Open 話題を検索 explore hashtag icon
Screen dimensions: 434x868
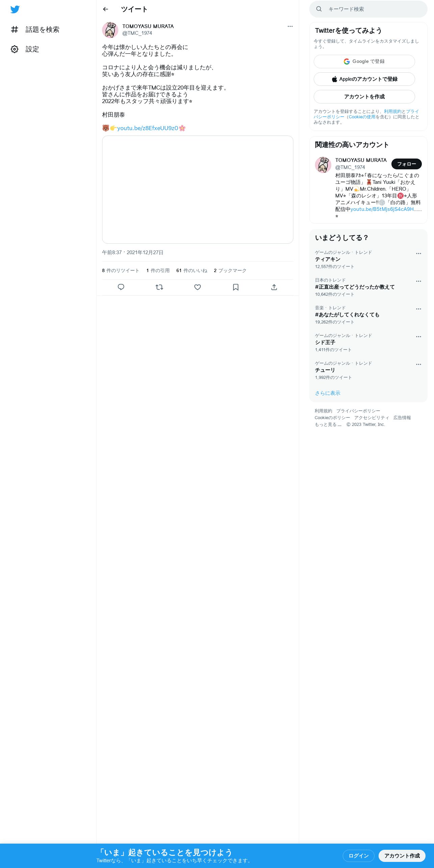(x=15, y=30)
